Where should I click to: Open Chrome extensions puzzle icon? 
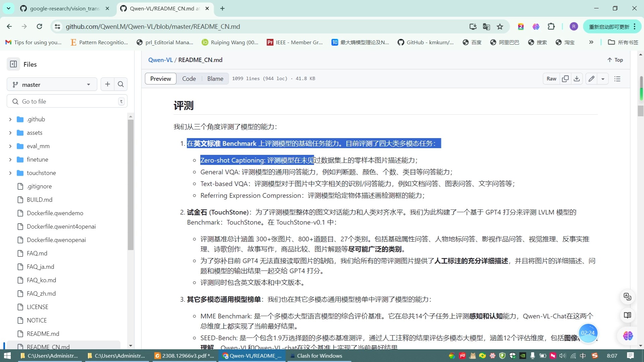551,26
